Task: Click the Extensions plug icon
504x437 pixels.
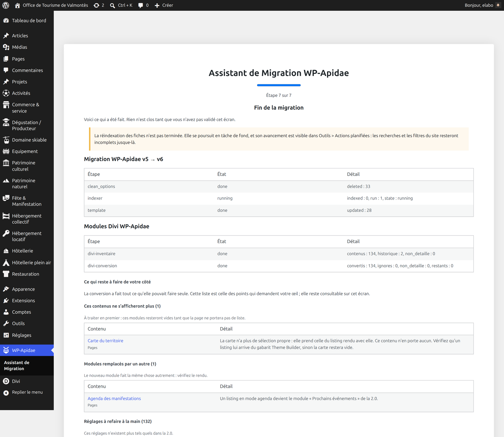Action: [x=6, y=301]
